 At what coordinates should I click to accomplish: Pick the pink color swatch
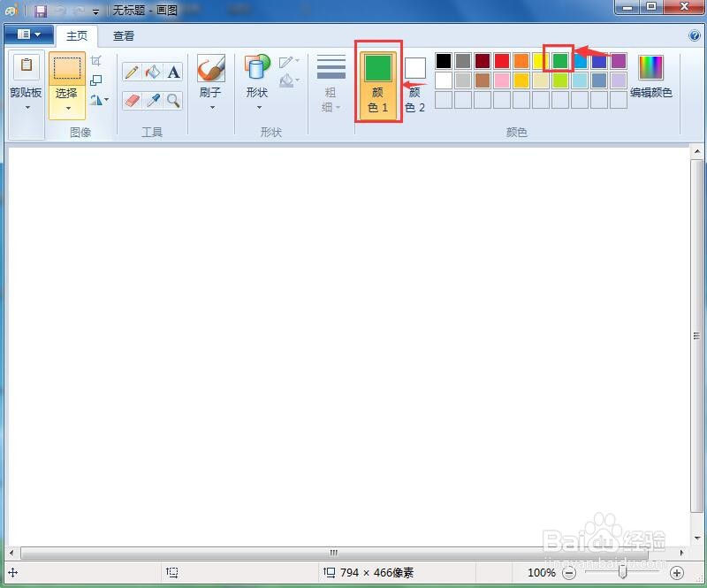click(501, 80)
